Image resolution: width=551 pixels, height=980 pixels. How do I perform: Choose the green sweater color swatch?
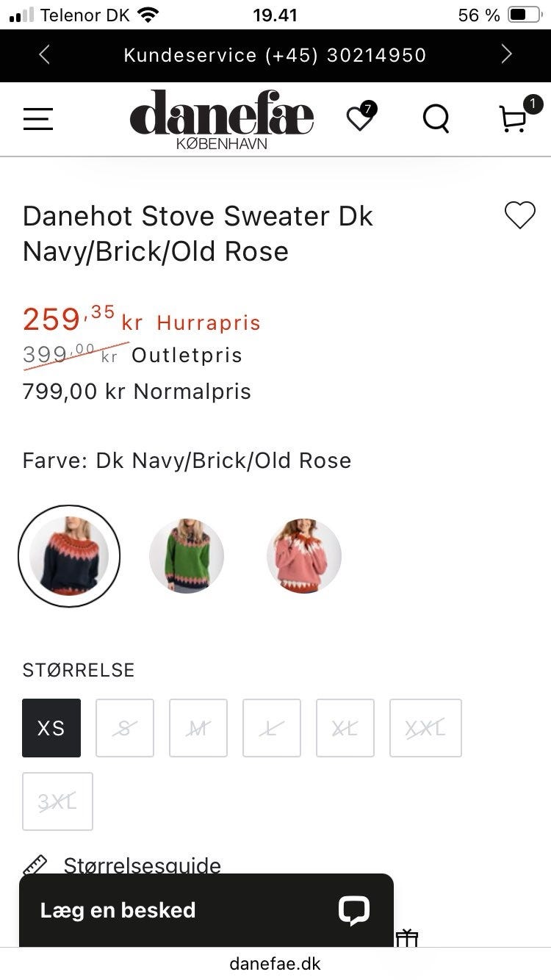(x=187, y=556)
